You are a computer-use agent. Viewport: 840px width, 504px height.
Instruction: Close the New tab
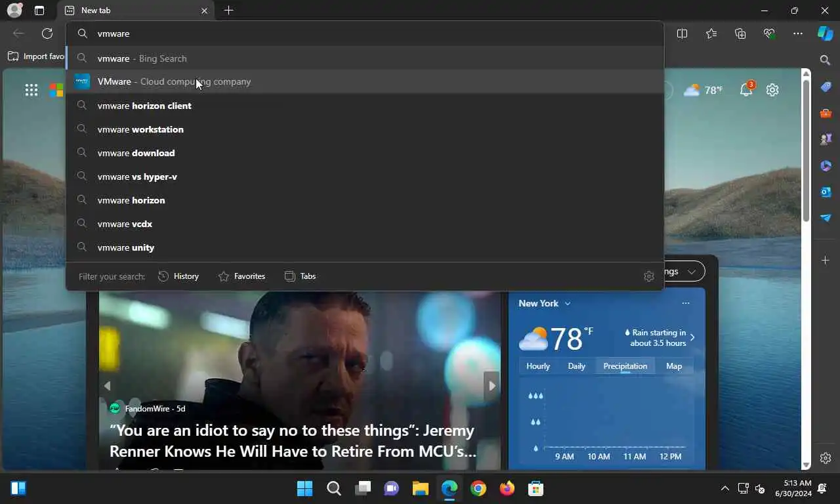click(204, 10)
